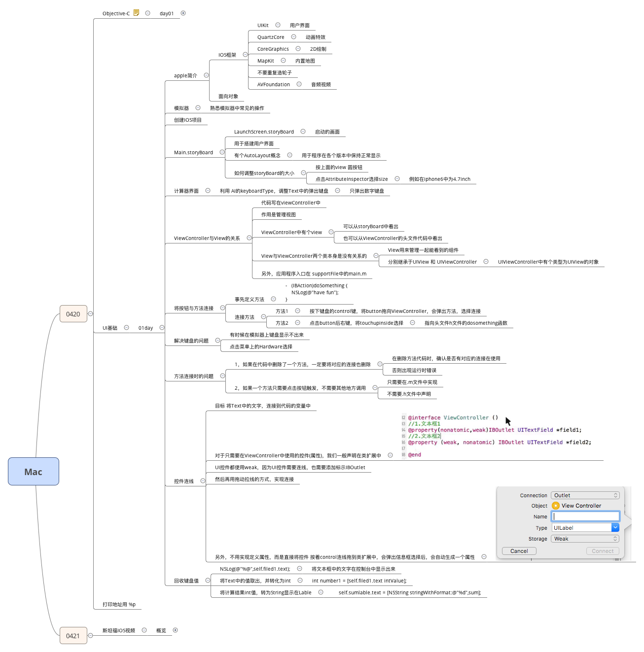Select the central Mac topic node
The height and width of the screenshot is (652, 644).
coord(33,472)
